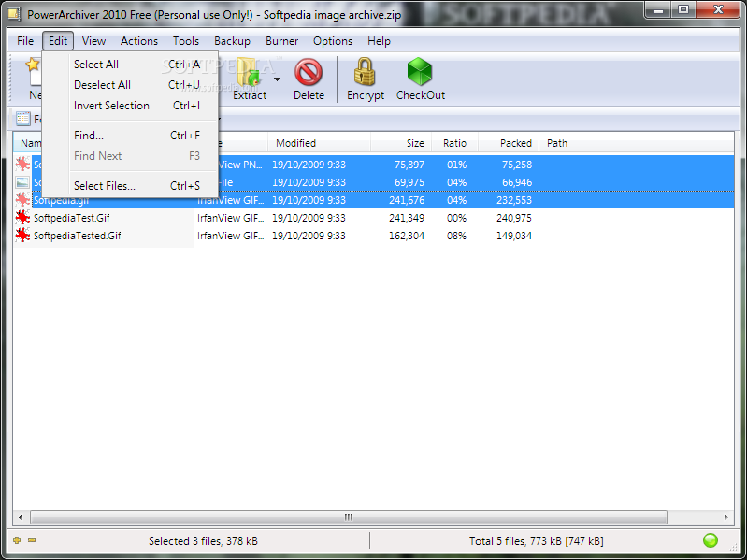Select the SoftpediaTested.Gif file name
The width and height of the screenshot is (747, 560).
78,236
